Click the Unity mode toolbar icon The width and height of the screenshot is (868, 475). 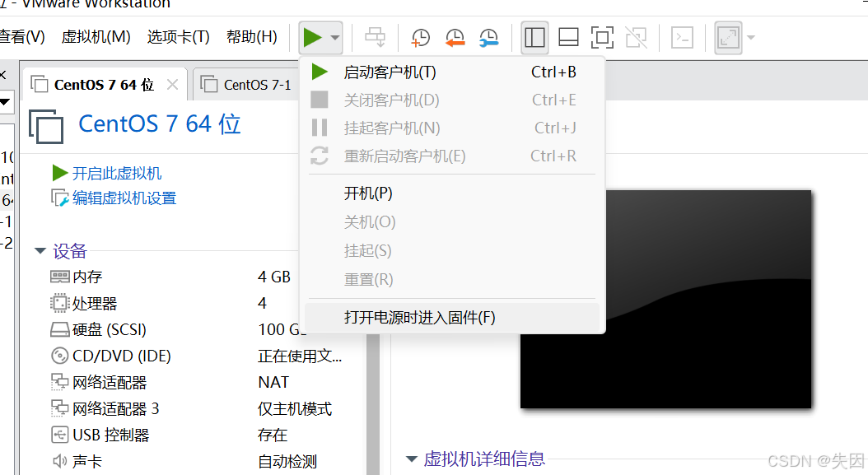click(636, 38)
